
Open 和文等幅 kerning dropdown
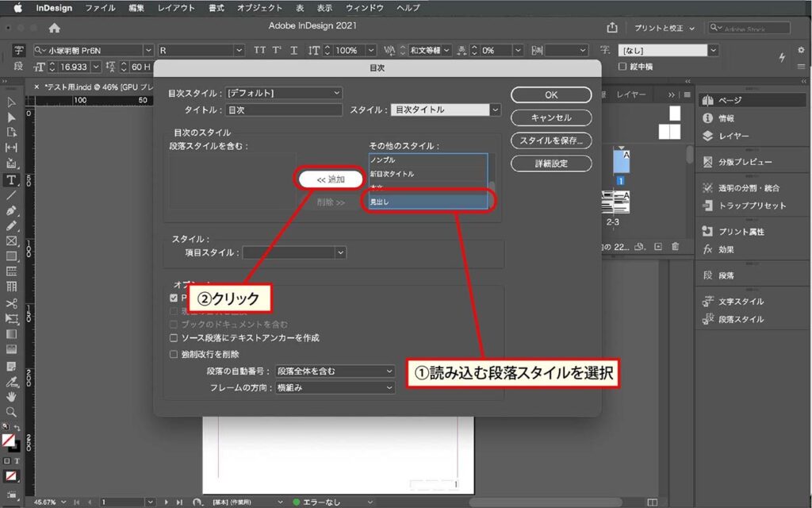tap(431, 50)
